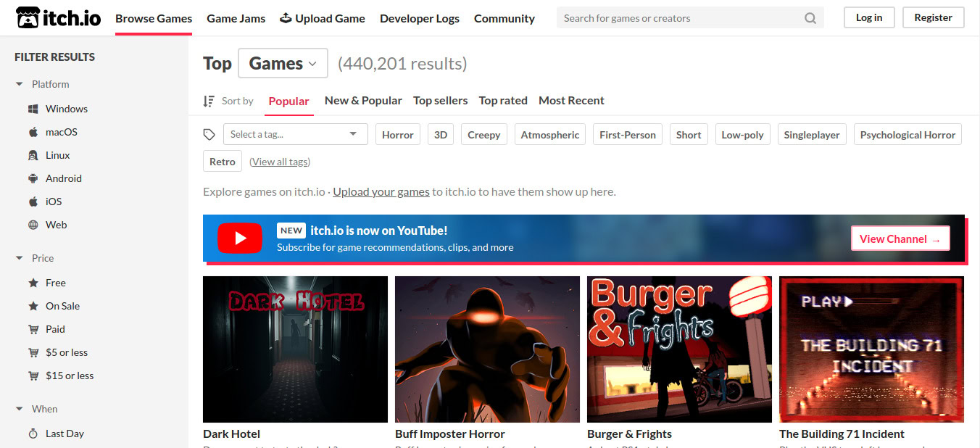
Task: Filter by the 3D tag
Action: click(x=441, y=134)
